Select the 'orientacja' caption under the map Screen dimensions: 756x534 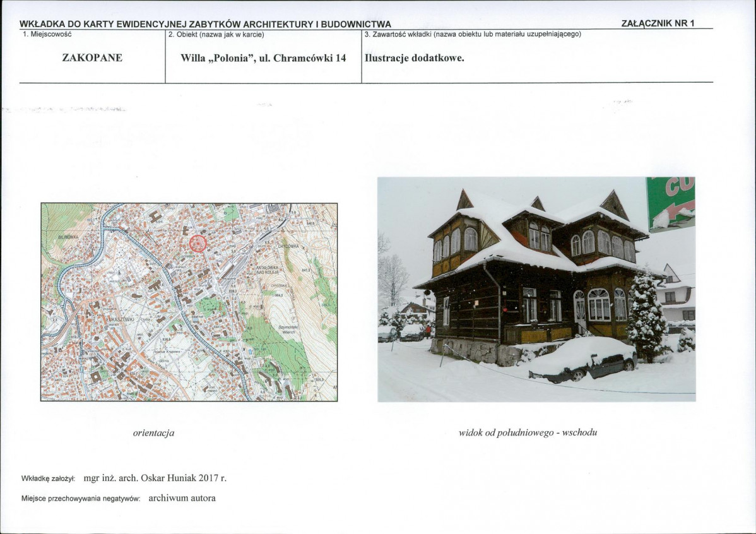(154, 433)
